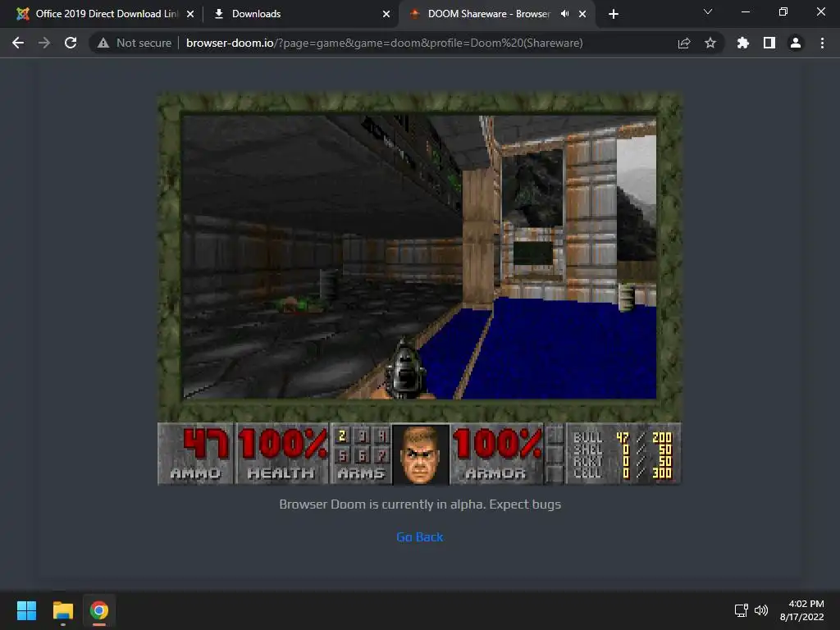
Task: Click the BULL ammo row
Action: tap(622, 438)
